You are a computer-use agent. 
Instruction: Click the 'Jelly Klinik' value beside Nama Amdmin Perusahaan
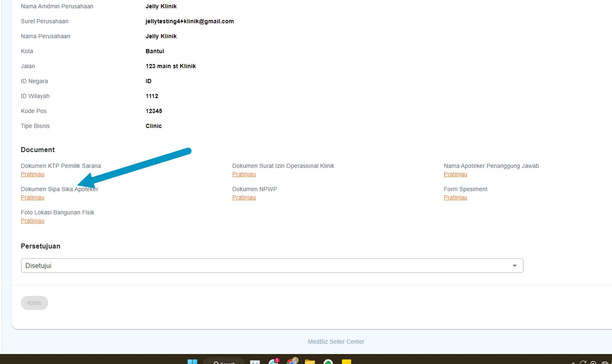[161, 6]
